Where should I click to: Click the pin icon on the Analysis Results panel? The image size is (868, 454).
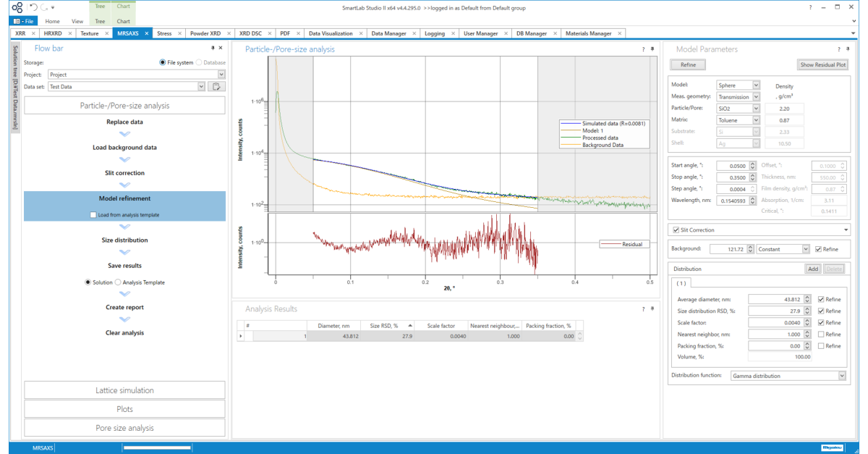[x=652, y=308]
